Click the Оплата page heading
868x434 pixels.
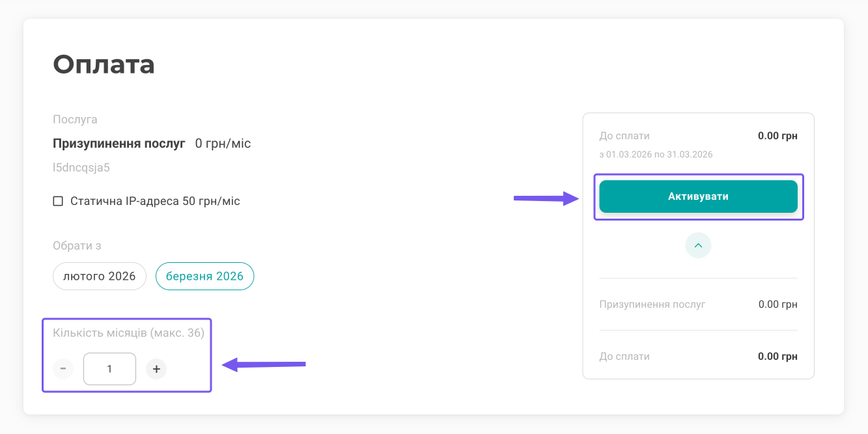(x=104, y=64)
